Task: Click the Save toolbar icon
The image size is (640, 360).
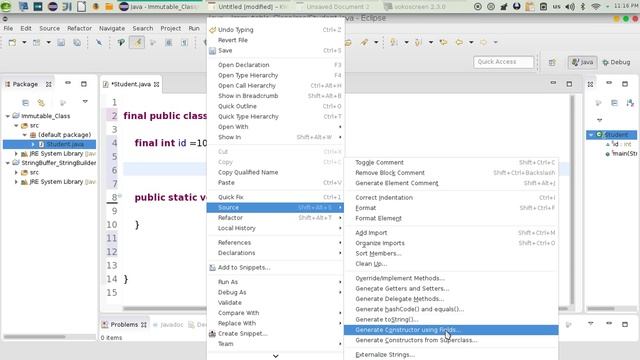Action: (61, 42)
